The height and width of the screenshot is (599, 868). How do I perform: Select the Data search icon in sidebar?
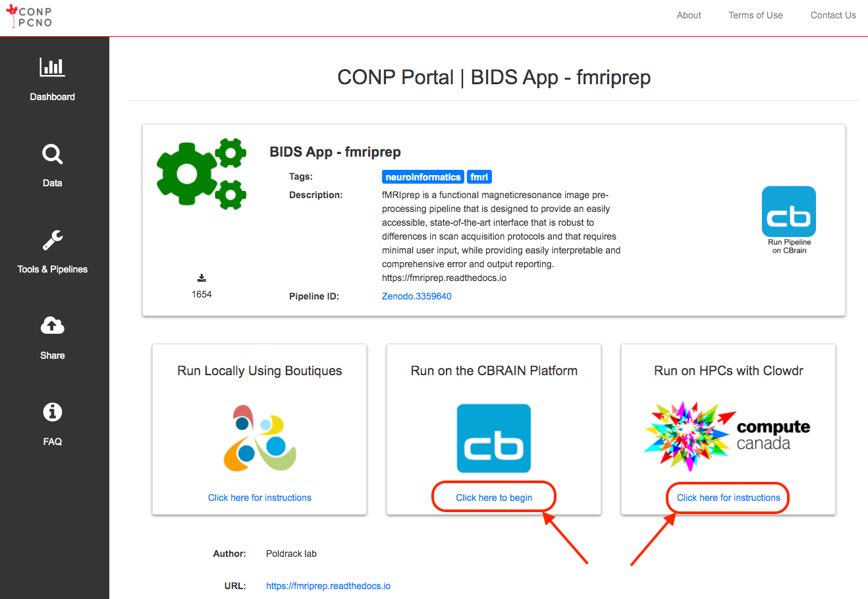pos(52,154)
